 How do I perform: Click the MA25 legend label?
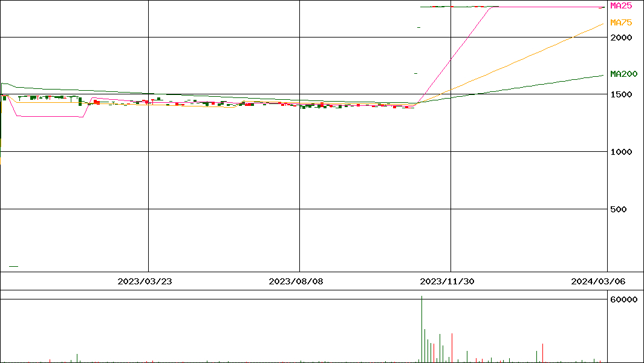(621, 6)
